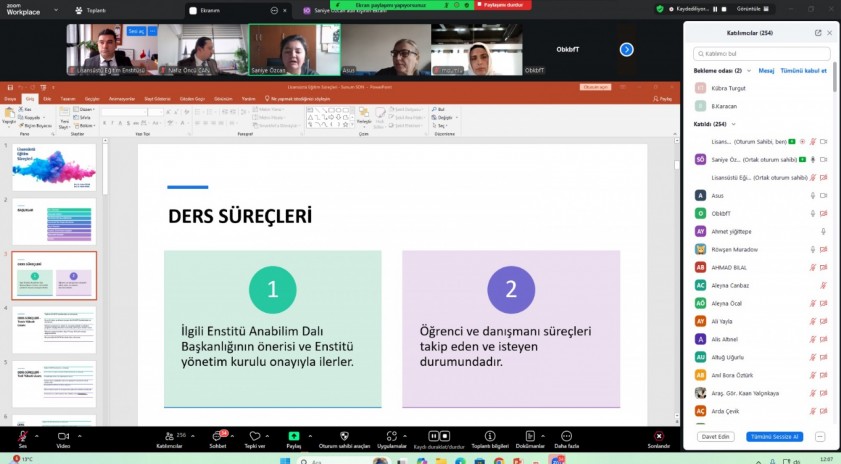
Task: Open the Daha fazla menu
Action: pyautogui.click(x=567, y=437)
